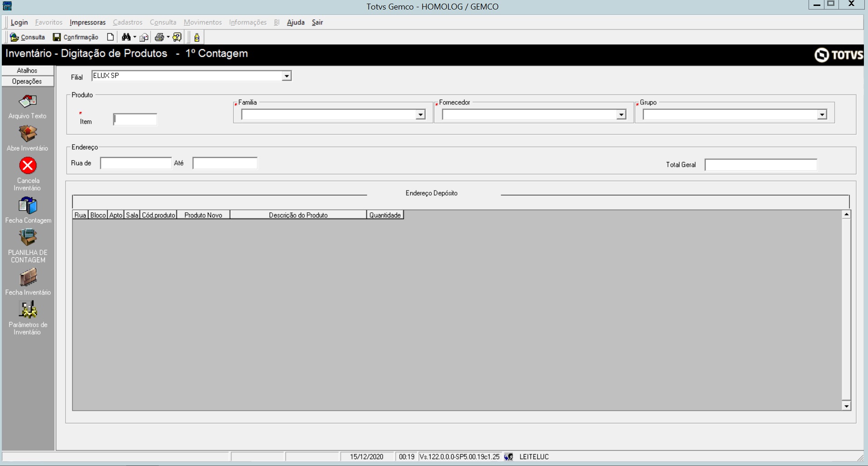Open inventory with Abre Inventário icon
The width and height of the screenshot is (868, 466).
[28, 133]
